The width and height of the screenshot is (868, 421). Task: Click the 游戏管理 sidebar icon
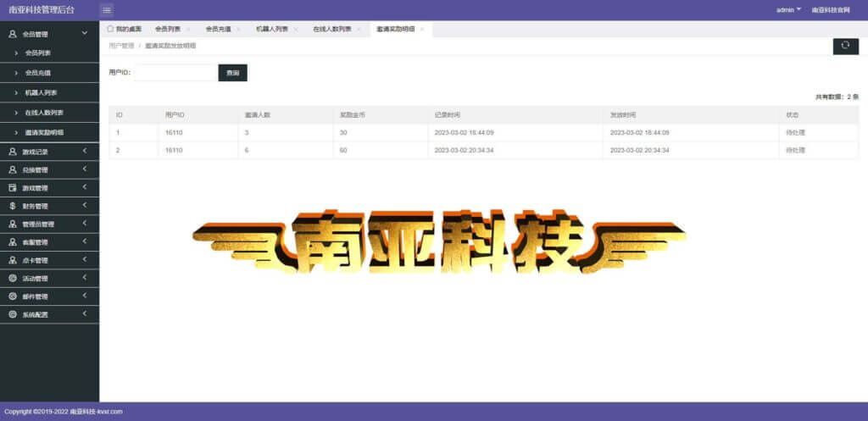(x=12, y=188)
